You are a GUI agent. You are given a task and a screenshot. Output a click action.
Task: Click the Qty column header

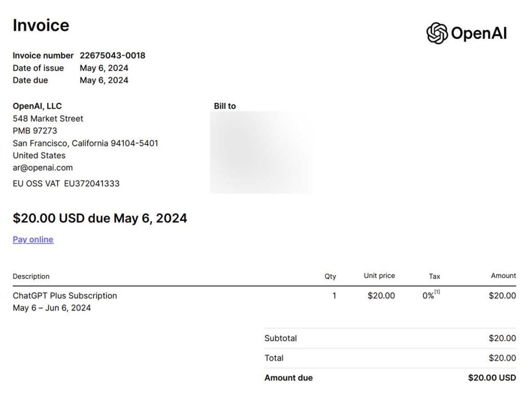point(330,276)
